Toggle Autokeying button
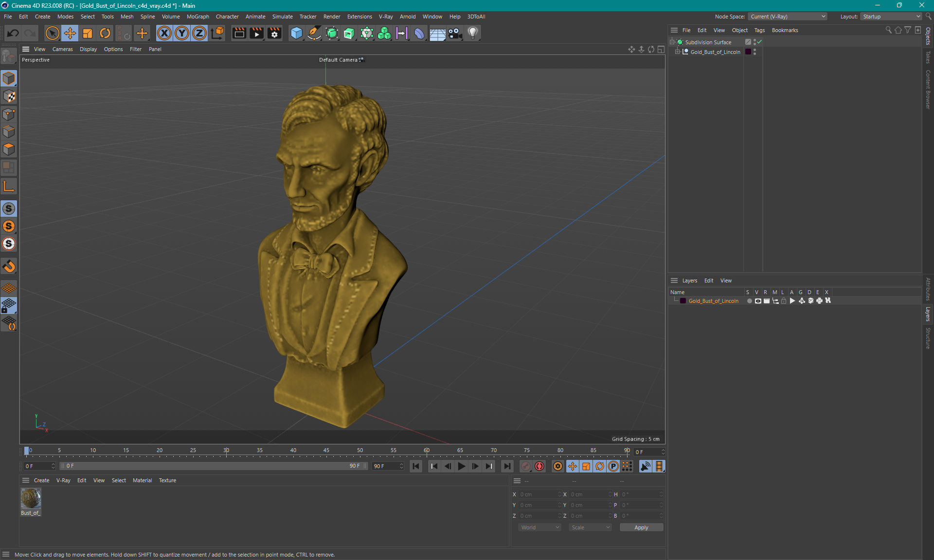This screenshot has width=934, height=560. click(x=539, y=466)
